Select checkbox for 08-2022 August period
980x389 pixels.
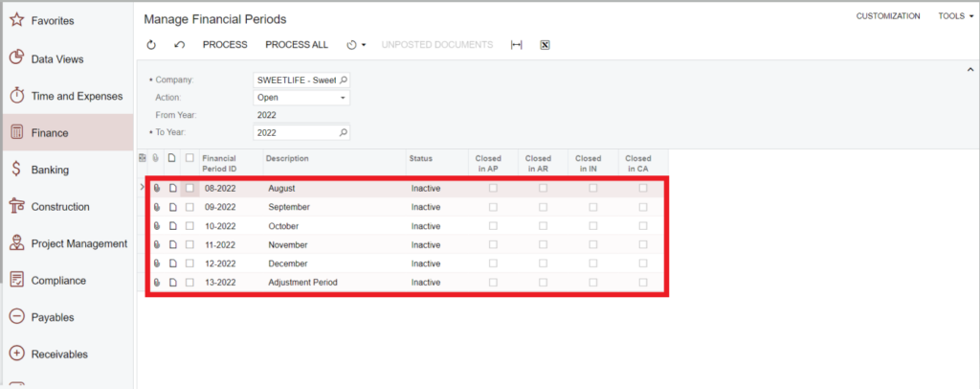tap(189, 189)
